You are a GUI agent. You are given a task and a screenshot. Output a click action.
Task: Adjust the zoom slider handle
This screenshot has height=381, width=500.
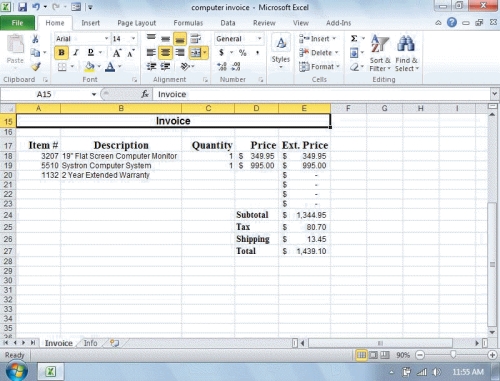(453, 355)
